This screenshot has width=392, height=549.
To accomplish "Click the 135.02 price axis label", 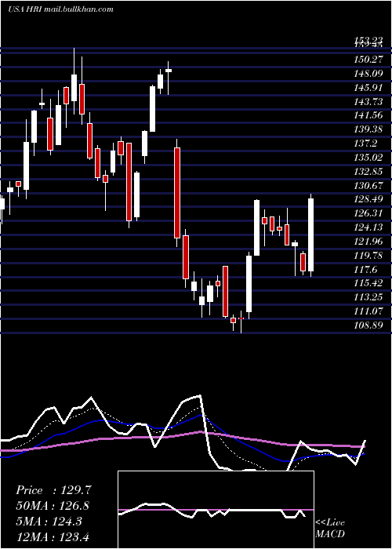I will [x=368, y=157].
